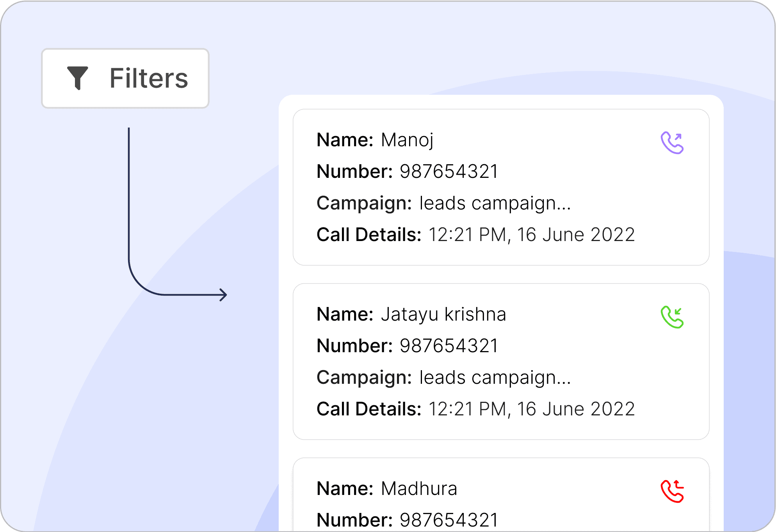This screenshot has height=532, width=776.
Task: Expand Manoj's truncated leads campaign text
Action: (495, 203)
